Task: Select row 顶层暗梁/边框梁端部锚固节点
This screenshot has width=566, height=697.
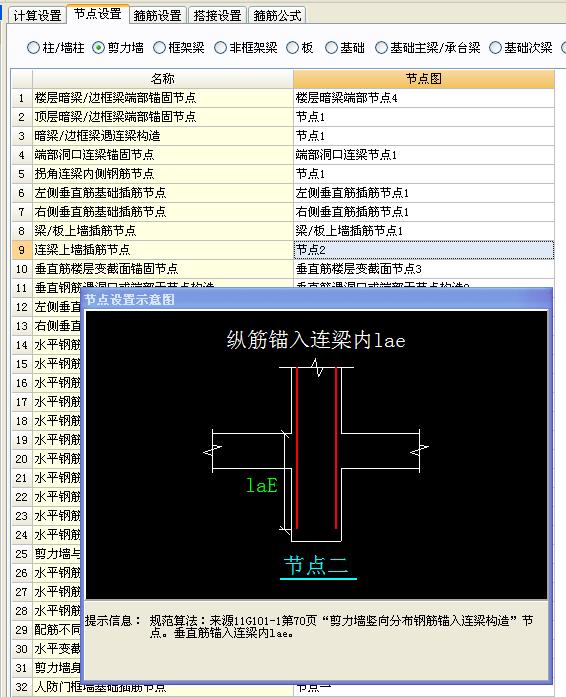Action: click(163, 117)
